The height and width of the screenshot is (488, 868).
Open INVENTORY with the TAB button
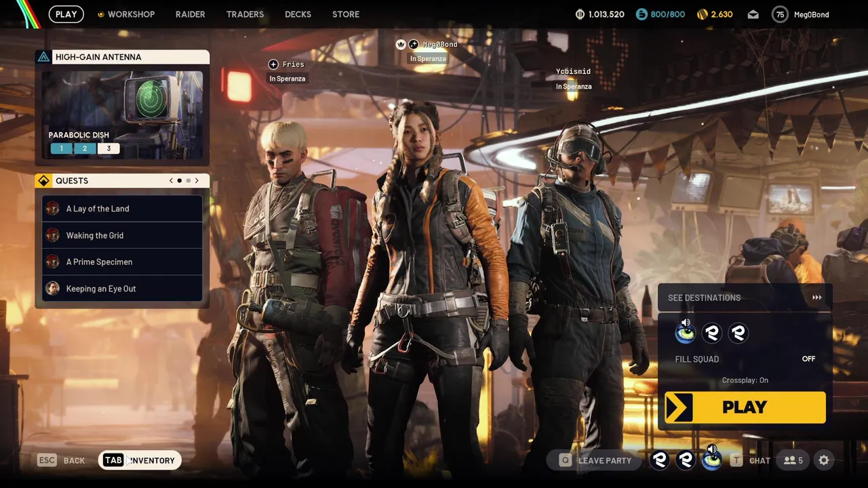coord(140,460)
